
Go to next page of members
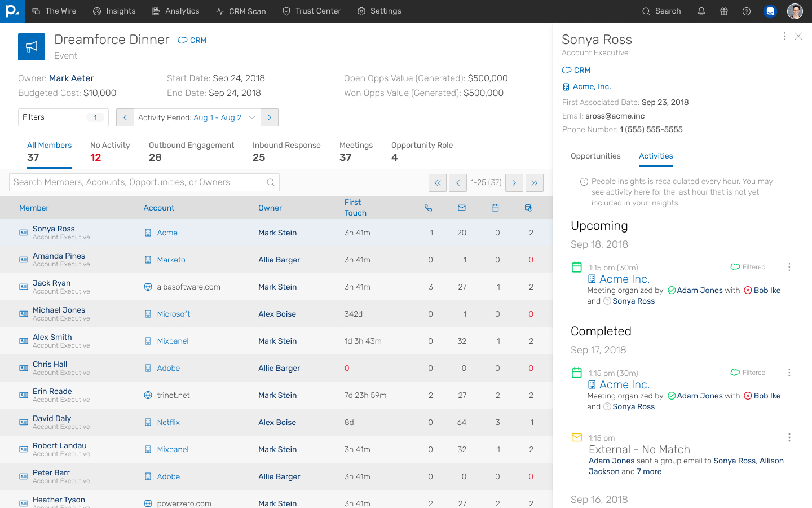(x=514, y=183)
